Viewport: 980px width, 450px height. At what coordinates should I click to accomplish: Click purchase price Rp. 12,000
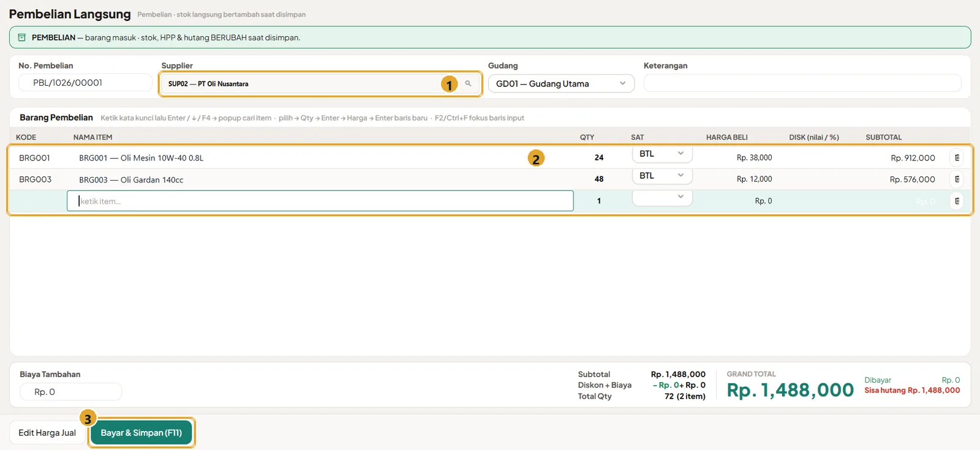click(754, 179)
